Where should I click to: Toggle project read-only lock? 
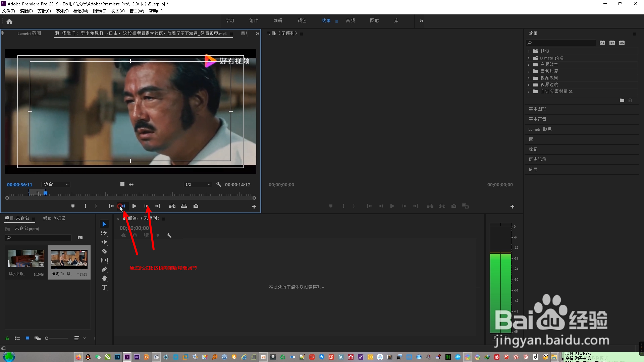pyautogui.click(x=7, y=338)
